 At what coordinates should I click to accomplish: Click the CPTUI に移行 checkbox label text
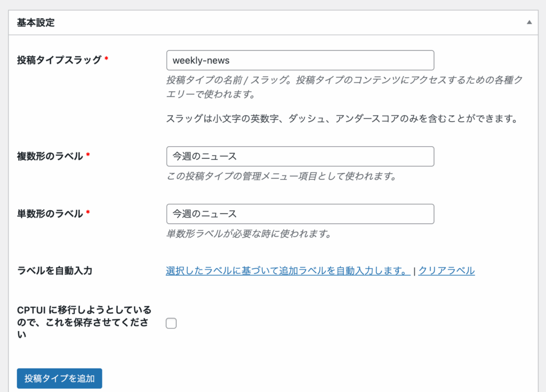point(84,322)
